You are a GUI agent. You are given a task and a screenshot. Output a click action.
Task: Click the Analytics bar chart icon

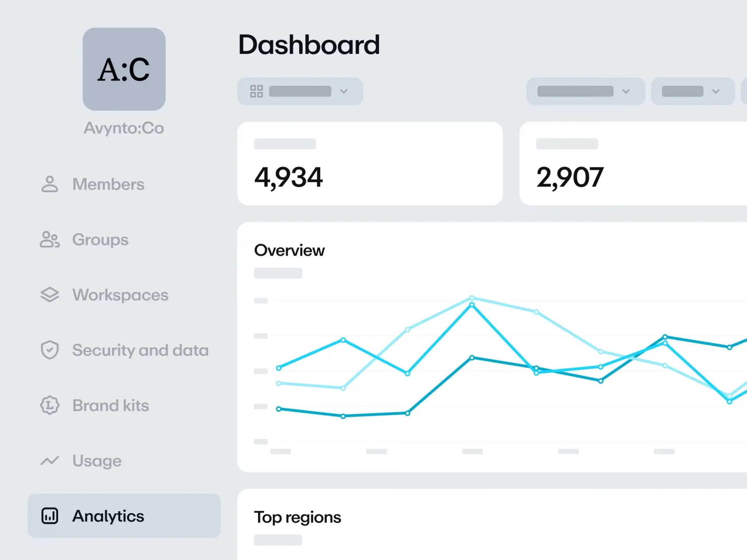click(x=49, y=516)
